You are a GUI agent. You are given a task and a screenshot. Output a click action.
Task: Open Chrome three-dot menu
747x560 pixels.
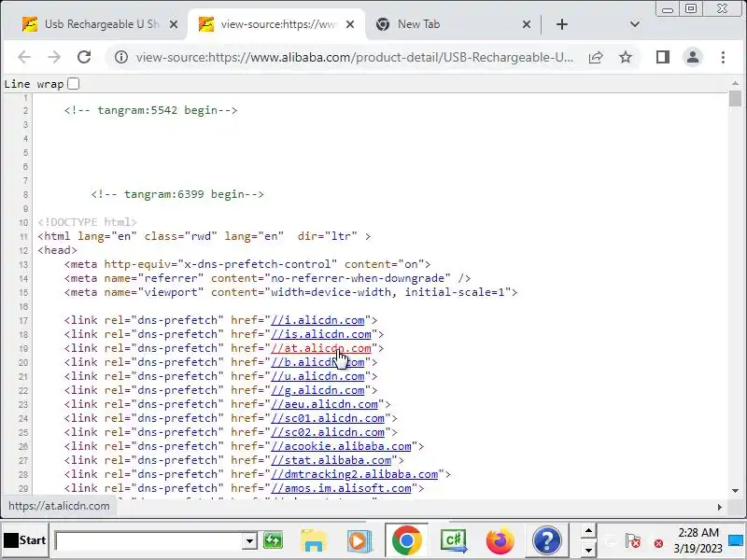click(x=723, y=57)
